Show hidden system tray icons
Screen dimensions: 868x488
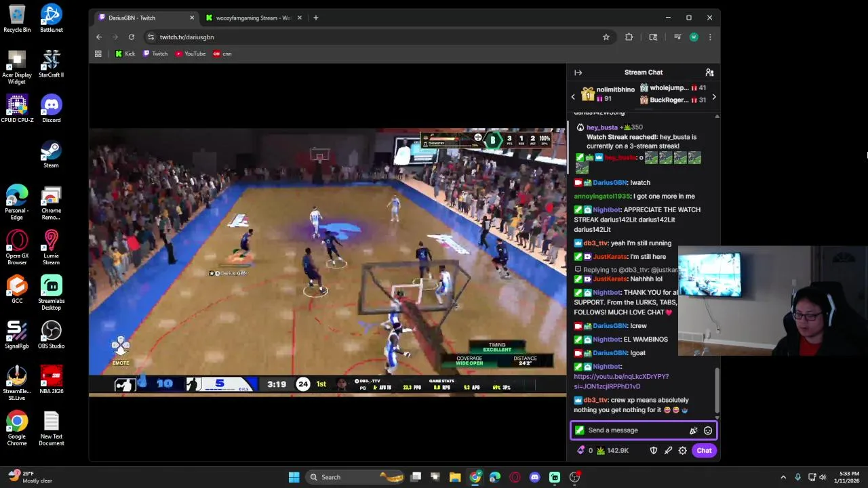[783, 477]
